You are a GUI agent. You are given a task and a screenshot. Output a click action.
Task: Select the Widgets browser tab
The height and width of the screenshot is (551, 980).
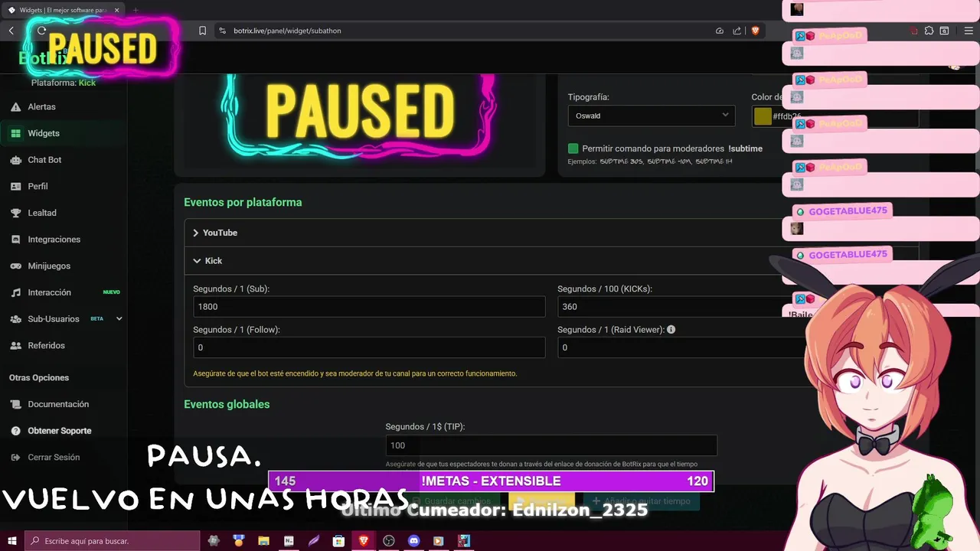64,10
